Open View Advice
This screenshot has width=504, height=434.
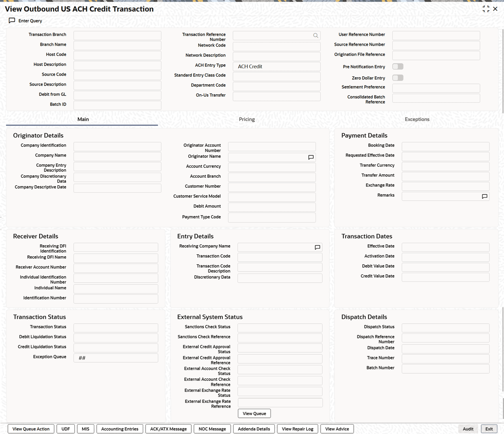tap(337, 429)
